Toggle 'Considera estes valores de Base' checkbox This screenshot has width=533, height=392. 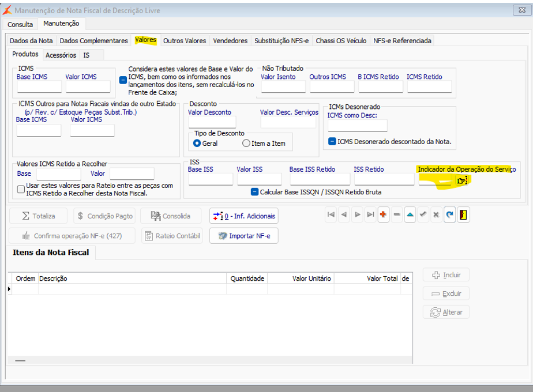123,80
